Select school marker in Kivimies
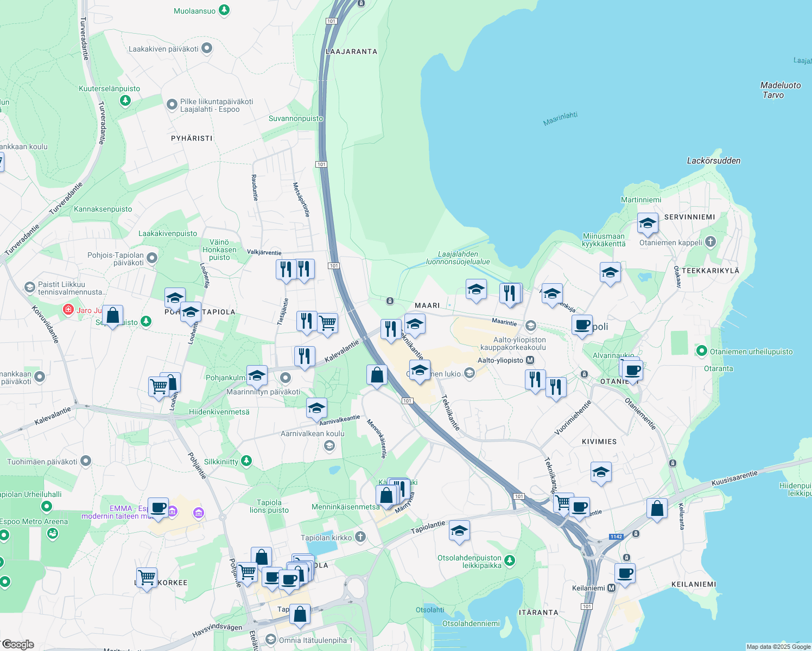812x651 pixels. 601,474
